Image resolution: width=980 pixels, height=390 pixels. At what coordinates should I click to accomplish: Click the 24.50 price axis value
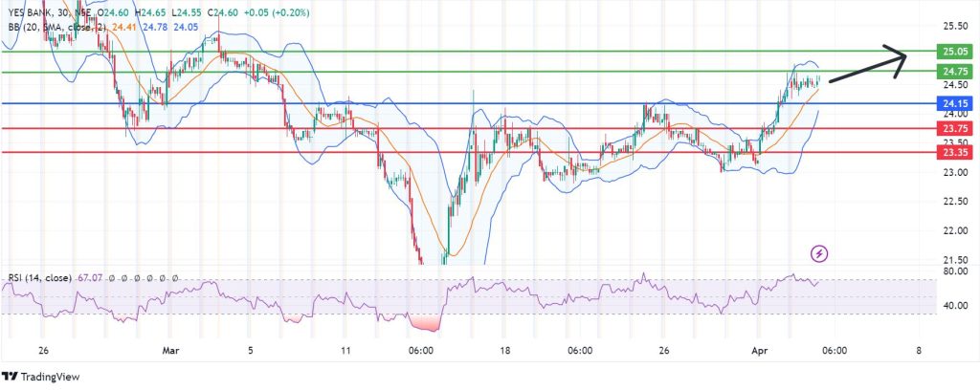click(954, 85)
